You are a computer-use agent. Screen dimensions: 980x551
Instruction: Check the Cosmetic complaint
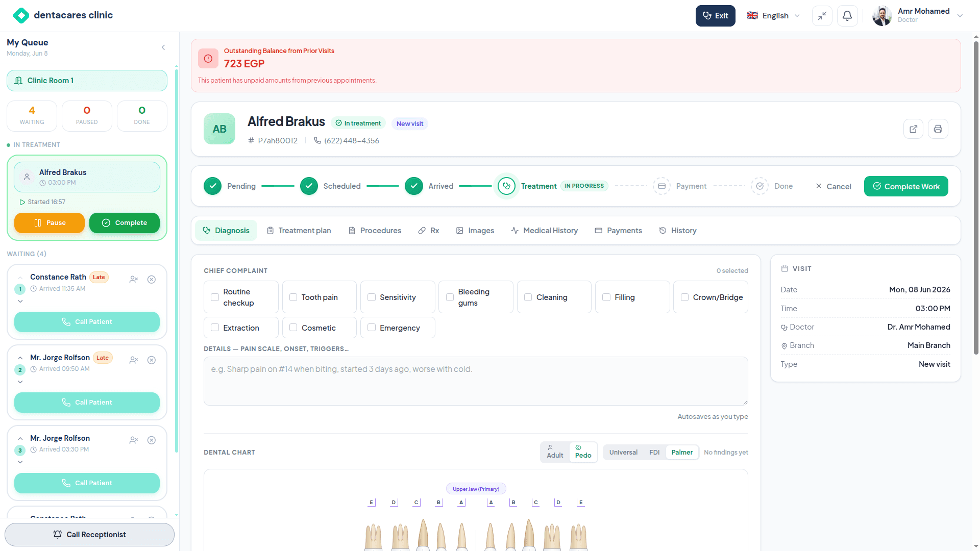pos(293,328)
